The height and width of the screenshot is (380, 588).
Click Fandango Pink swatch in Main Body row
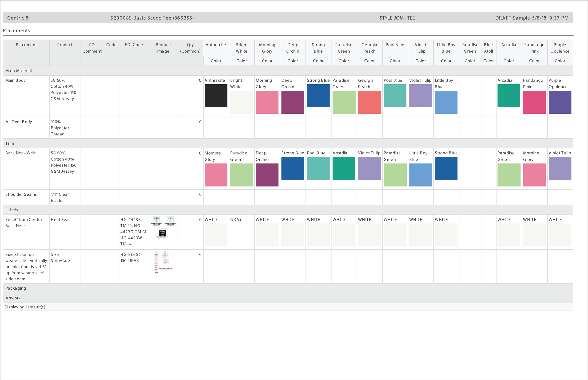tap(534, 102)
